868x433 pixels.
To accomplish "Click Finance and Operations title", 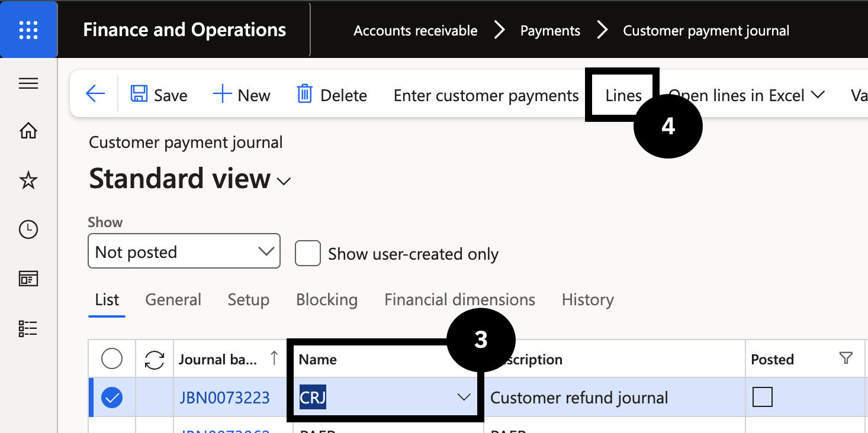I will pos(185,30).
